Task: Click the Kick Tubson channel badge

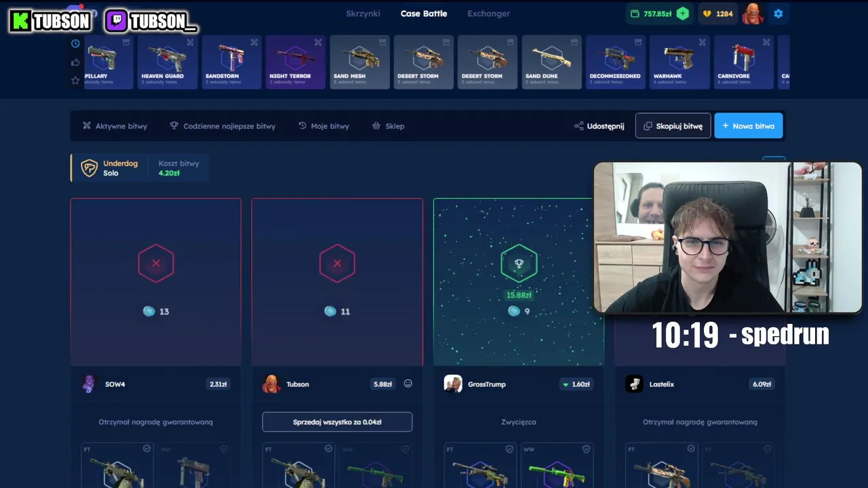Action: 50,21
